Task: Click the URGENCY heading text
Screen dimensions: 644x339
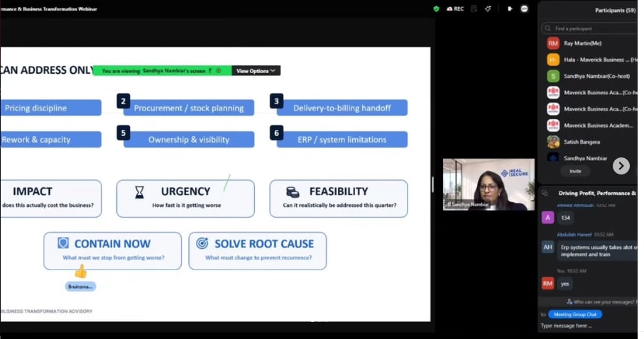Action: (x=185, y=191)
